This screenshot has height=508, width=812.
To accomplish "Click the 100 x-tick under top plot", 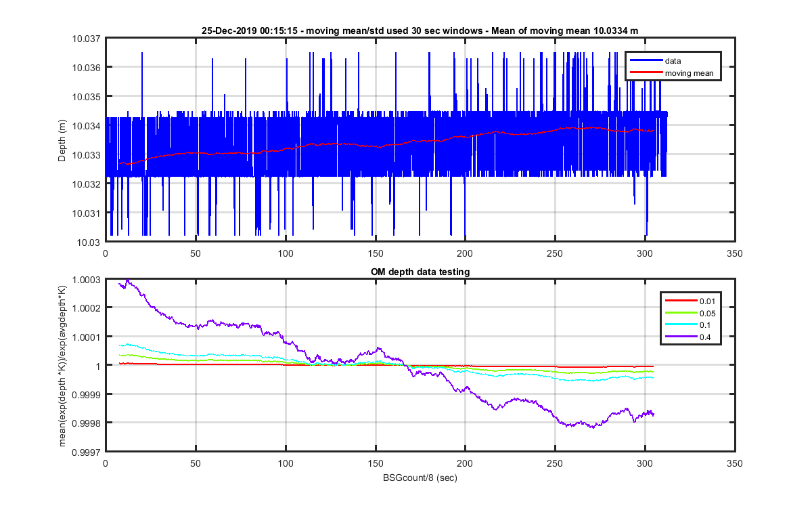I will click(286, 254).
